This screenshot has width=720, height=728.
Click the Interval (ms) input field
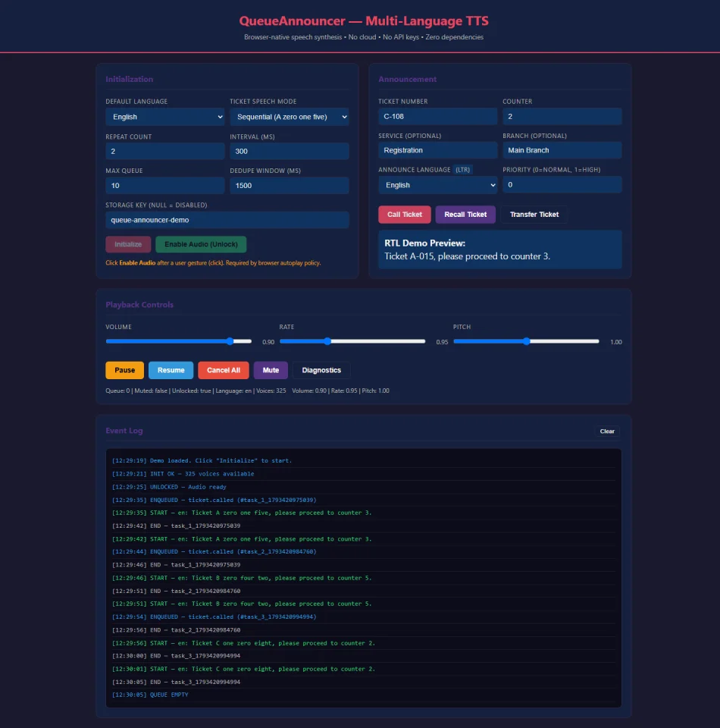(x=289, y=152)
